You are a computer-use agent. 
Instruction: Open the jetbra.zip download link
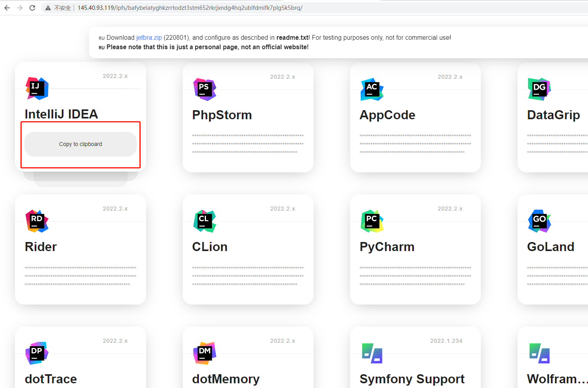(149, 37)
